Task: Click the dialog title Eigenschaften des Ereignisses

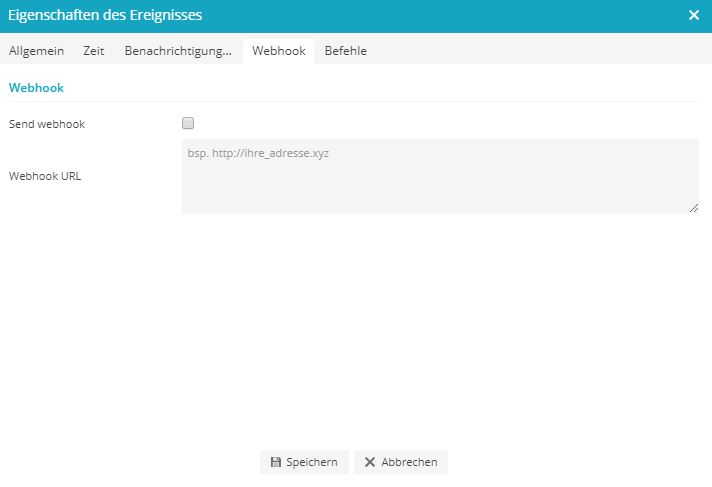Action: [105, 15]
